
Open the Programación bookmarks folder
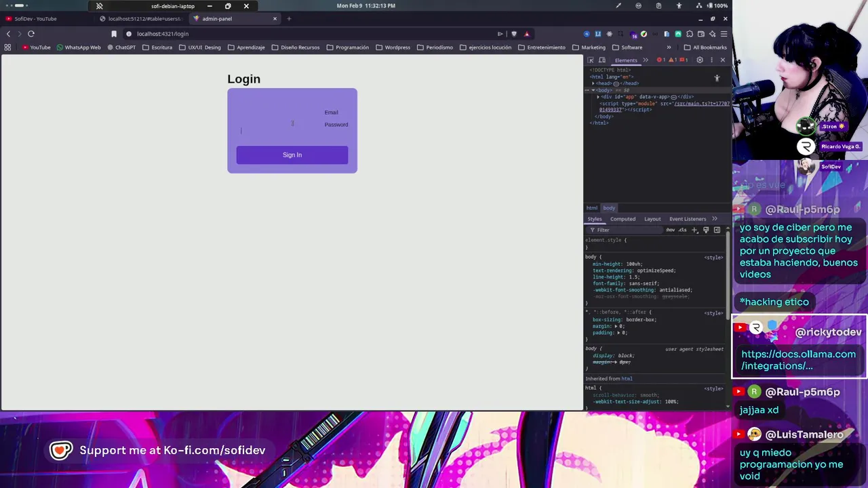click(x=347, y=47)
